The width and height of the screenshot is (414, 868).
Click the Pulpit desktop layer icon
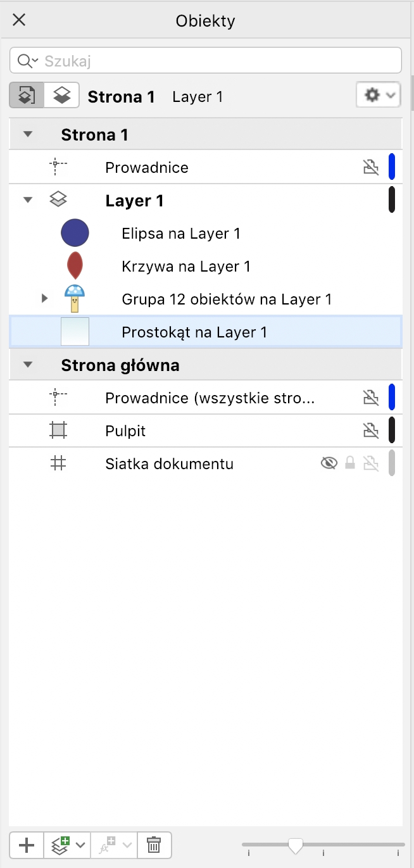click(58, 431)
